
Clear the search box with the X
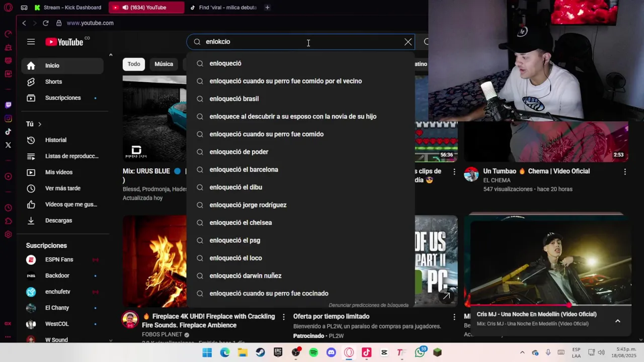pyautogui.click(x=408, y=42)
